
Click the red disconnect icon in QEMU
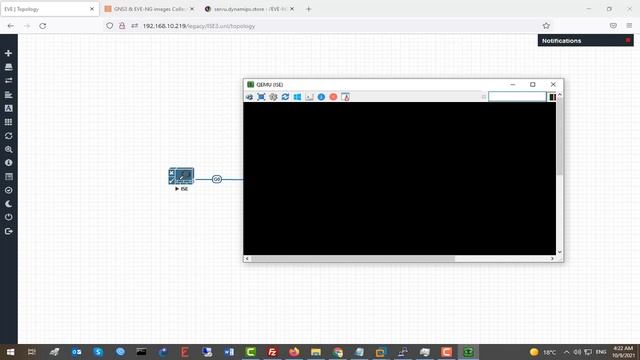333,97
